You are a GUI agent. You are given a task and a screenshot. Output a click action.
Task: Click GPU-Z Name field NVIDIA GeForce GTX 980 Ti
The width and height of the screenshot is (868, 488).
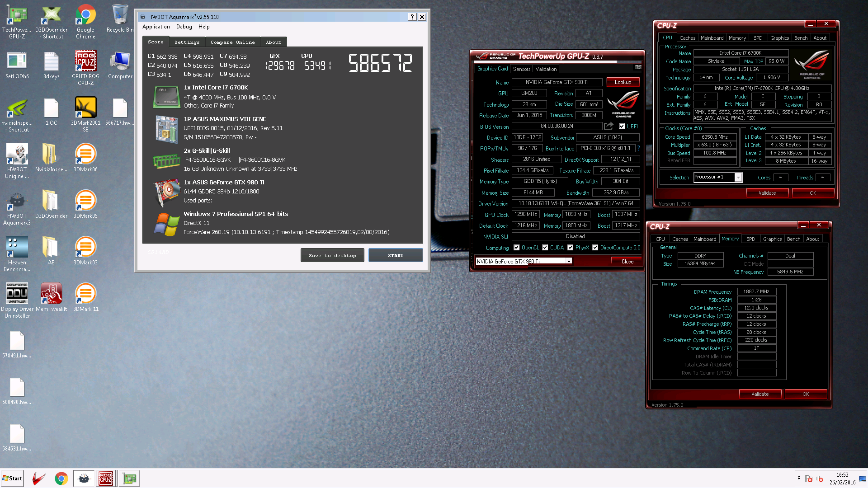[557, 82]
